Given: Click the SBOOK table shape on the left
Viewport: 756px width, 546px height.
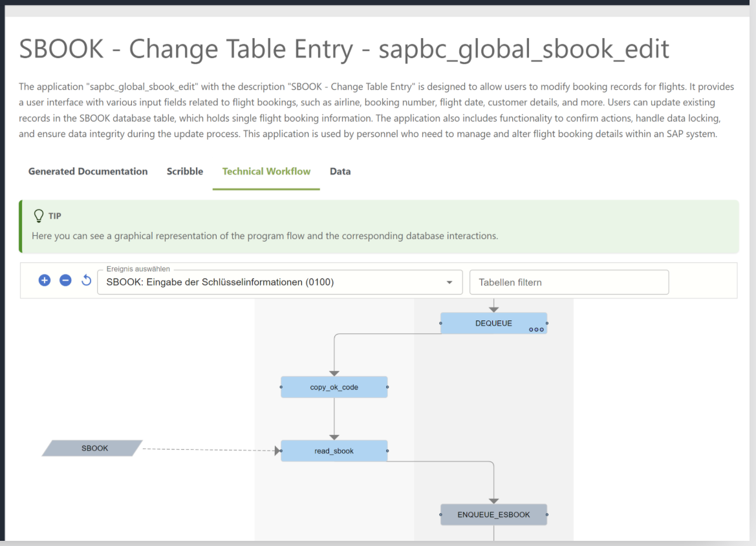Looking at the screenshot, I should pos(94,448).
